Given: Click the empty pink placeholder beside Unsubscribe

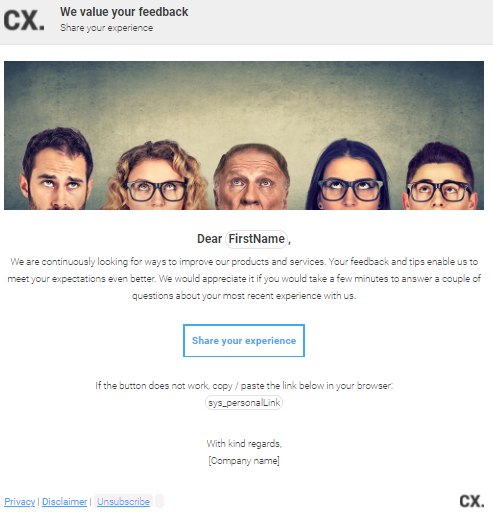Looking at the screenshot, I should [159, 501].
